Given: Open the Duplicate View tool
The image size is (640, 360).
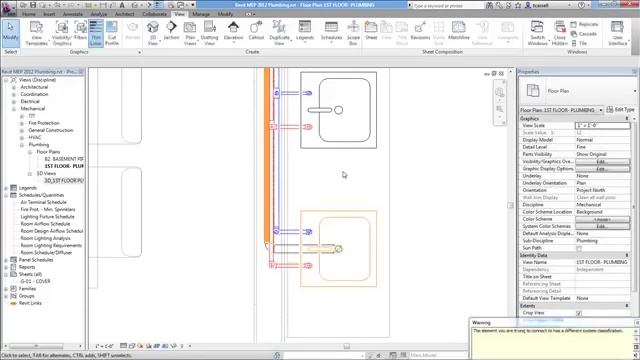Looking at the screenshot, I should click(279, 33).
